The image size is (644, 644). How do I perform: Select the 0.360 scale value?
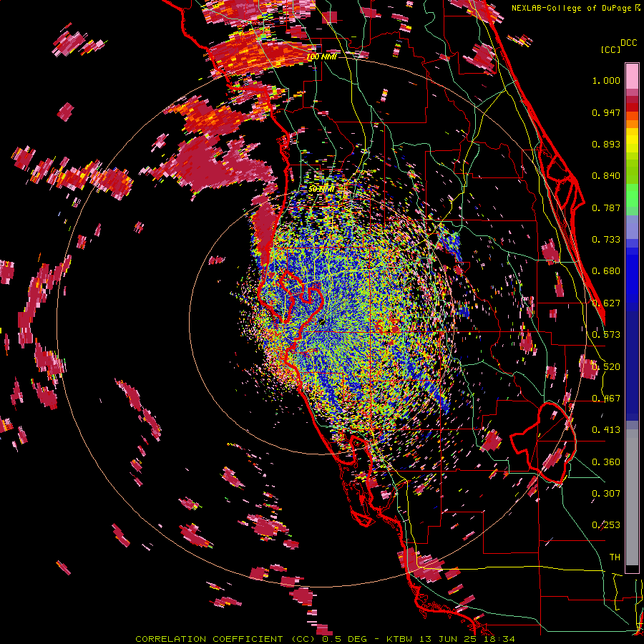tap(606, 462)
